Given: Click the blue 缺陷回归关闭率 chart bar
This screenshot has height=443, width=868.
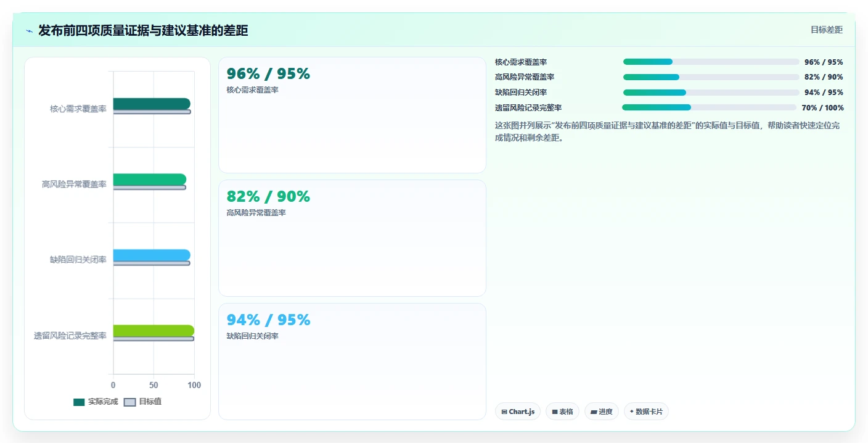Looking at the screenshot, I should point(152,255).
